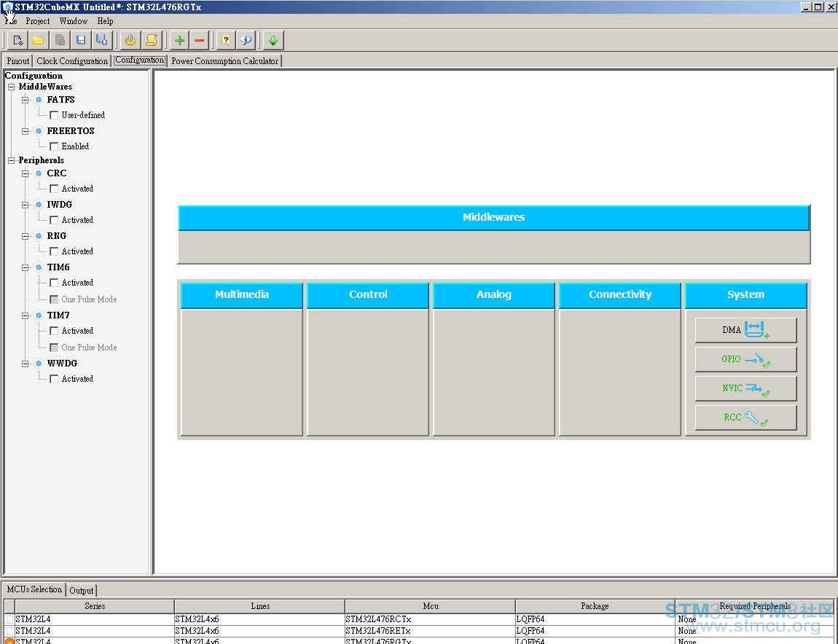Toggle TIM7 One Pulse Mode checkbox
838x644 pixels.
54,347
